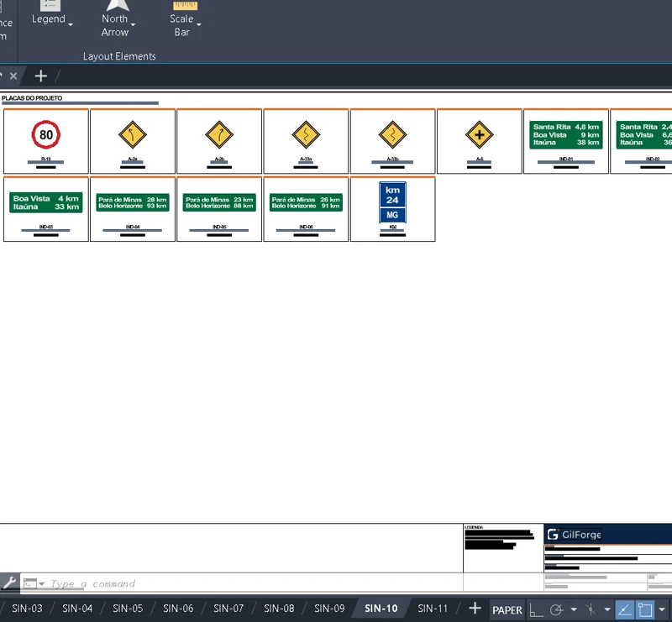This screenshot has width=672, height=622.
Task: Switch PAPER space to model space
Action: coord(507,609)
